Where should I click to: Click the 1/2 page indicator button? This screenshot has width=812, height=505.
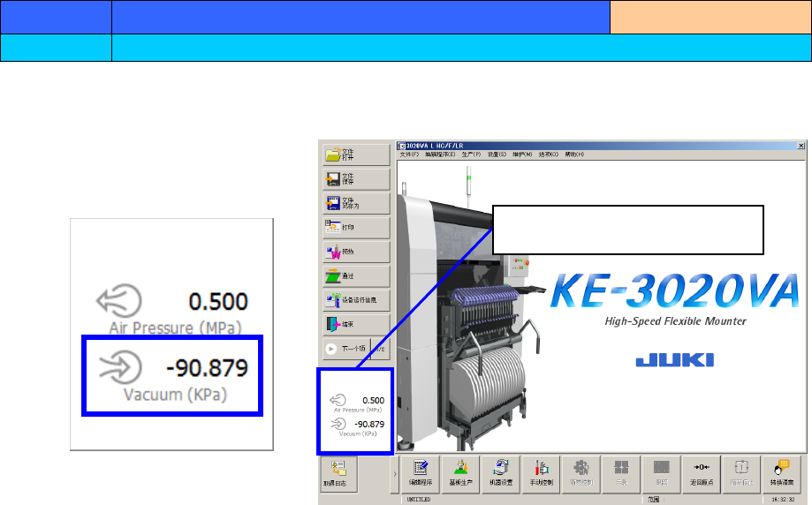point(381,349)
